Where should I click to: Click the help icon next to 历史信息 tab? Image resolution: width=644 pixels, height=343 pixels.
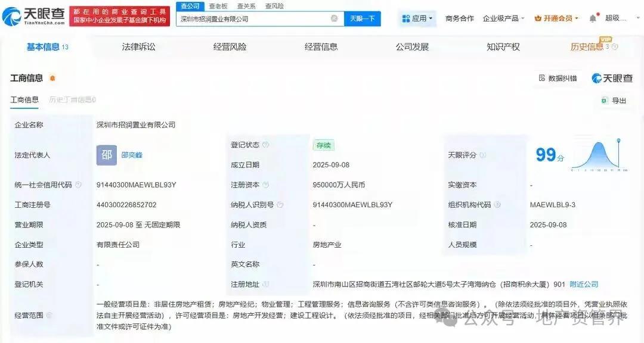(x=614, y=47)
